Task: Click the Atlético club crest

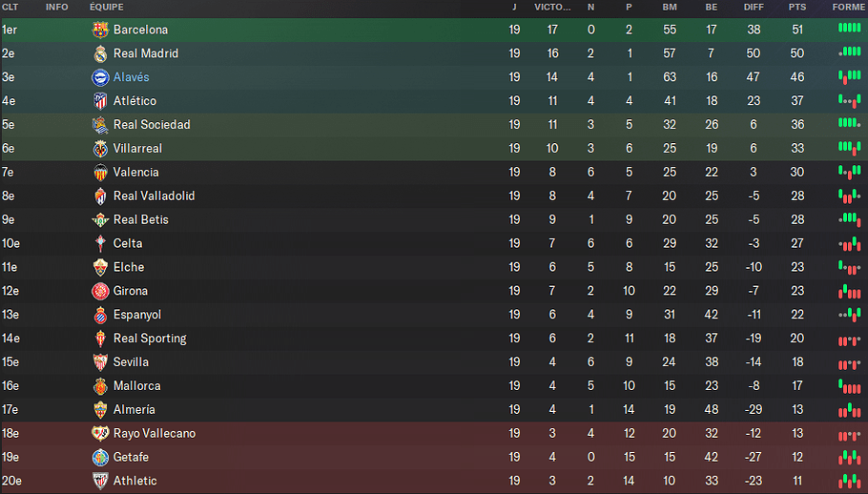Action: [100, 101]
